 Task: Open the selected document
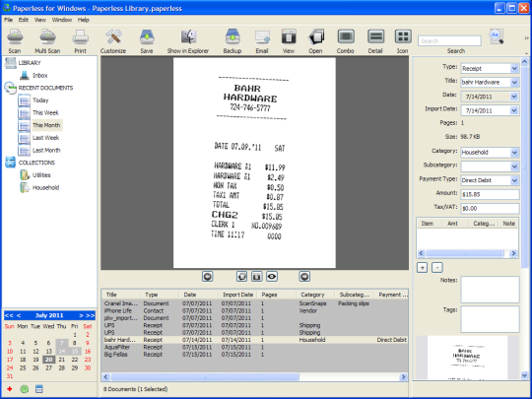coord(315,37)
